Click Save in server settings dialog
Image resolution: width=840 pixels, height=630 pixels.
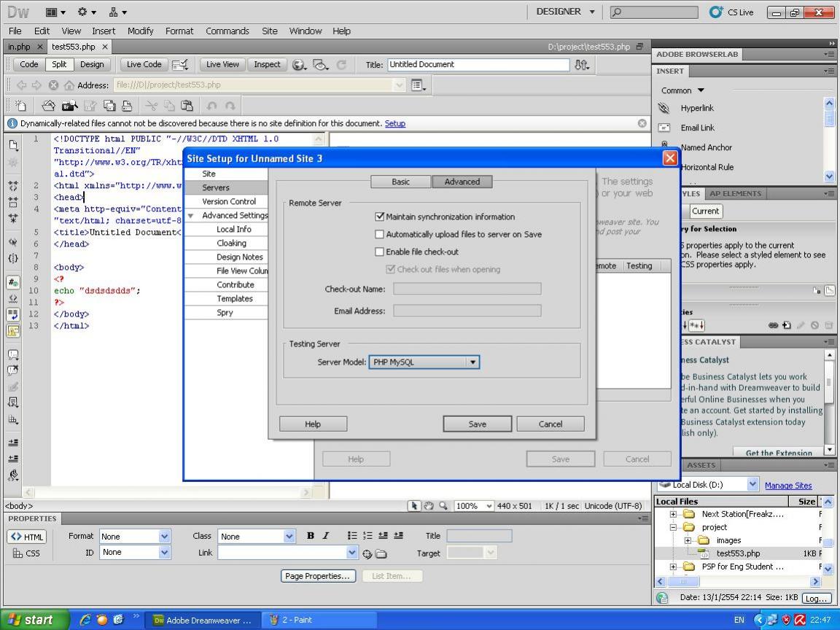478,424
